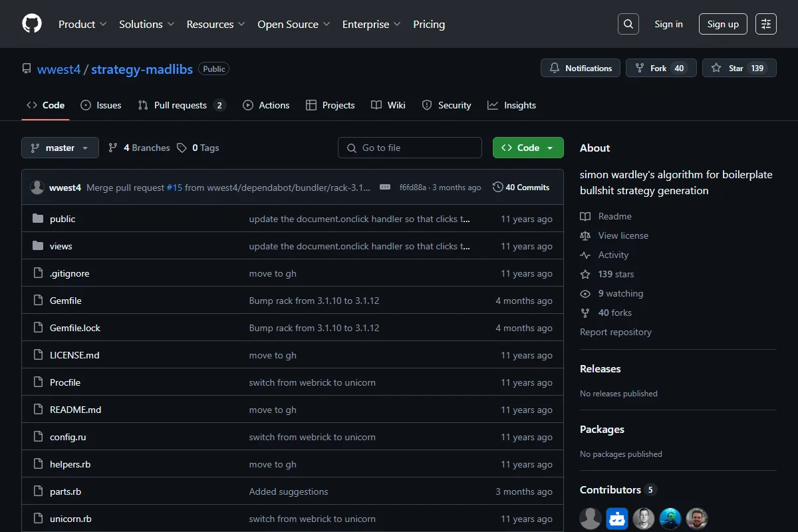This screenshot has height=532, width=798.
Task: Click the commit details ellipsis icon
Action: click(x=385, y=188)
